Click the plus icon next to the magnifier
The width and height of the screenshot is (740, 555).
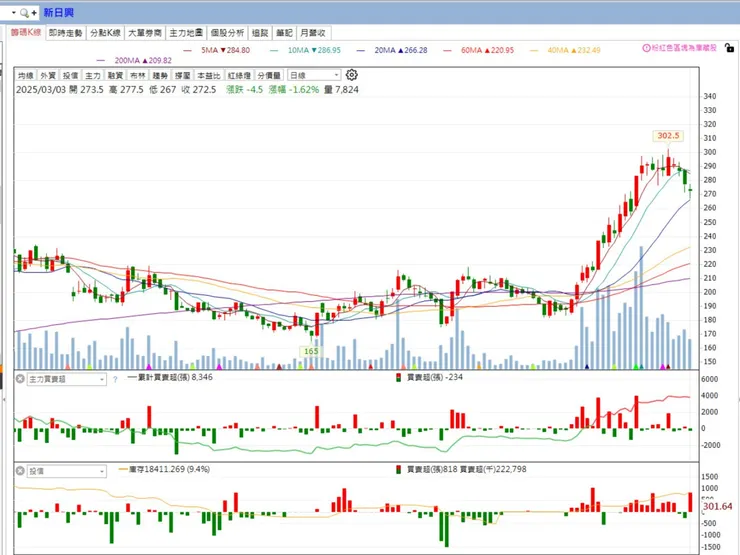34,13
